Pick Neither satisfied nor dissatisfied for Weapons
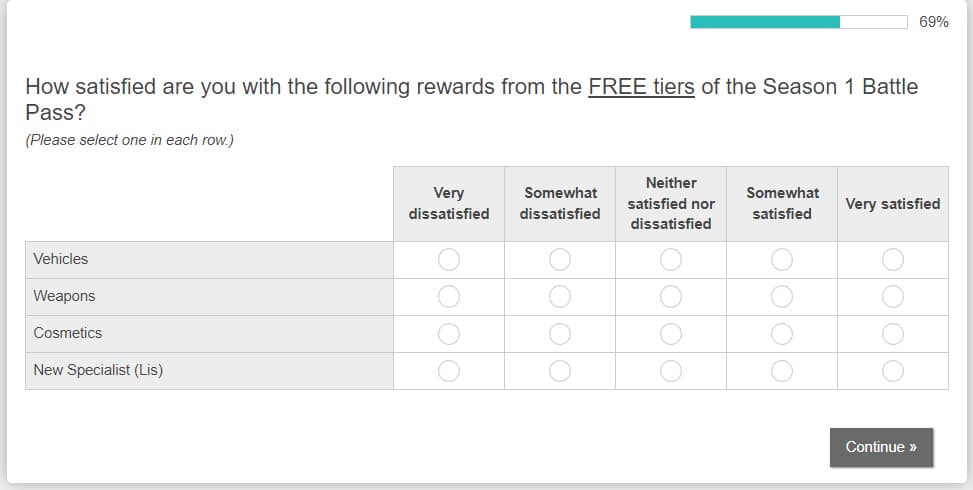 tap(671, 297)
